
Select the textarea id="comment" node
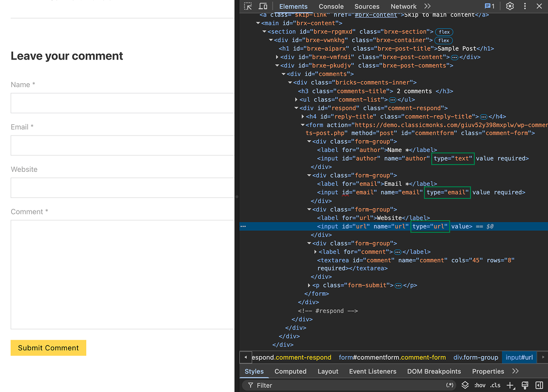click(x=416, y=264)
